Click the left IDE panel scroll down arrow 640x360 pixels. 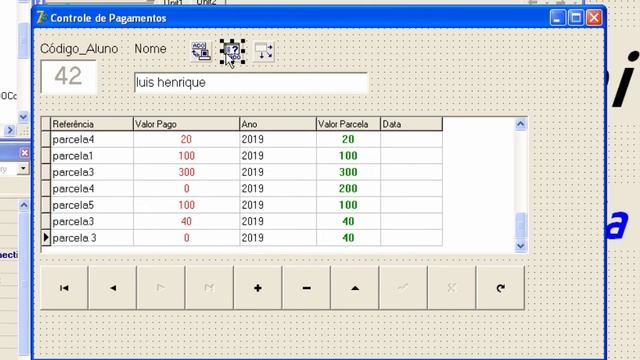23,117
